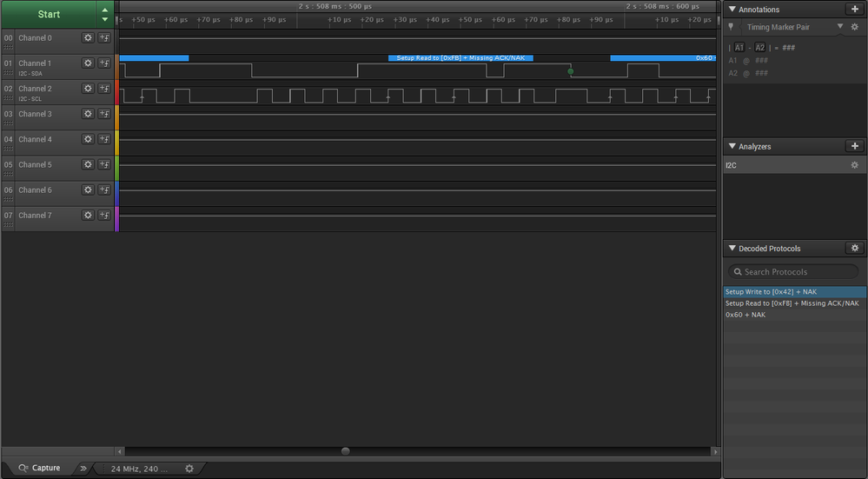This screenshot has height=479, width=868.
Task: Set trigger for Channel 6
Action: [x=104, y=190]
